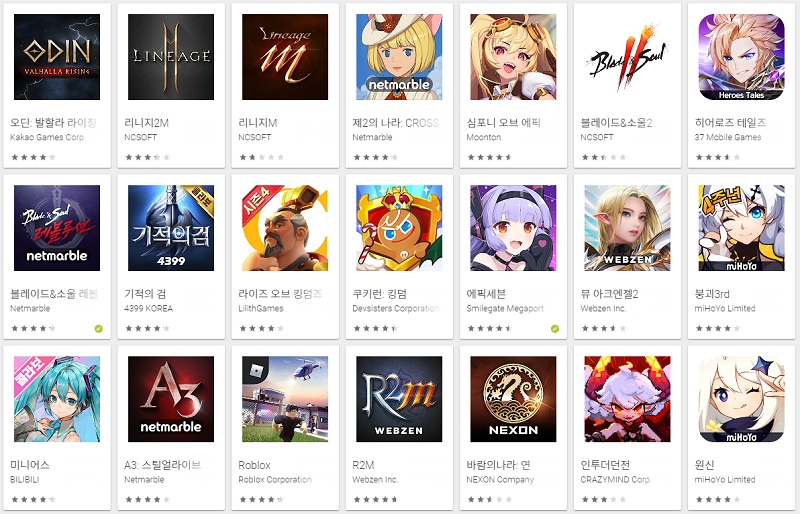Click the miHoYo Limited link under 원신
The image size is (800, 514).
coord(724,479)
